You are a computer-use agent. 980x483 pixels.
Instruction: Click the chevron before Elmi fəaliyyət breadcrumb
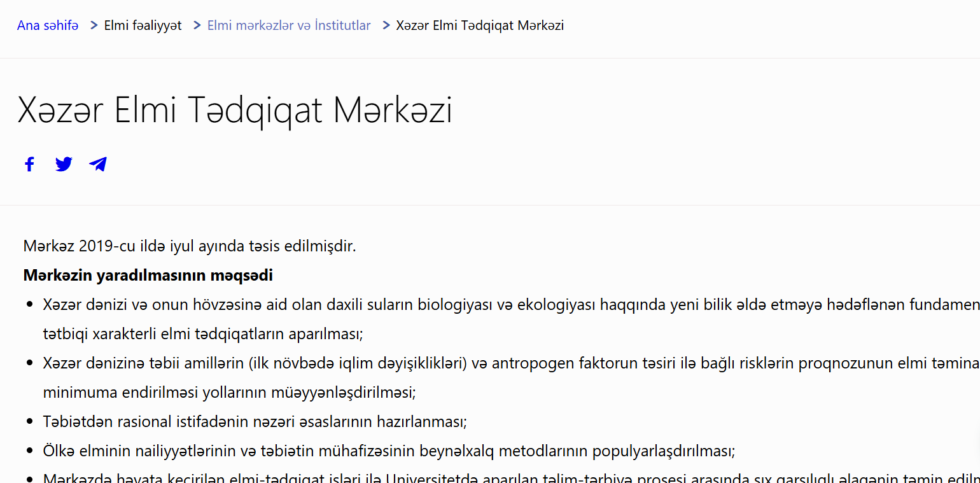pyautogui.click(x=94, y=25)
